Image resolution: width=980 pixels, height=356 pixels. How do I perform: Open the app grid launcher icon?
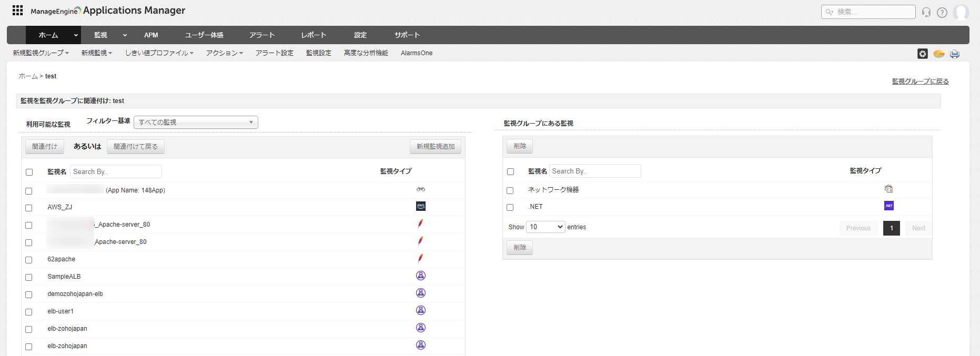[17, 11]
